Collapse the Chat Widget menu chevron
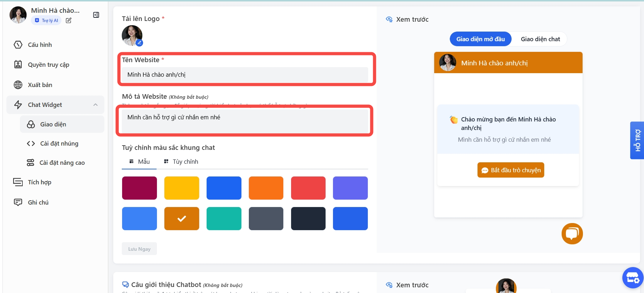 [95, 105]
